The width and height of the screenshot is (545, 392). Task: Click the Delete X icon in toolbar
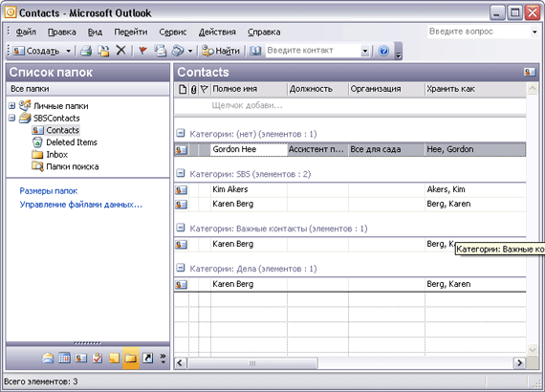[120, 51]
